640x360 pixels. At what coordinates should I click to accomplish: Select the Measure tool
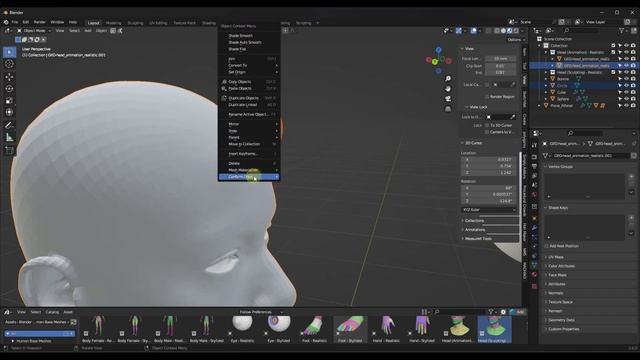coord(9,138)
